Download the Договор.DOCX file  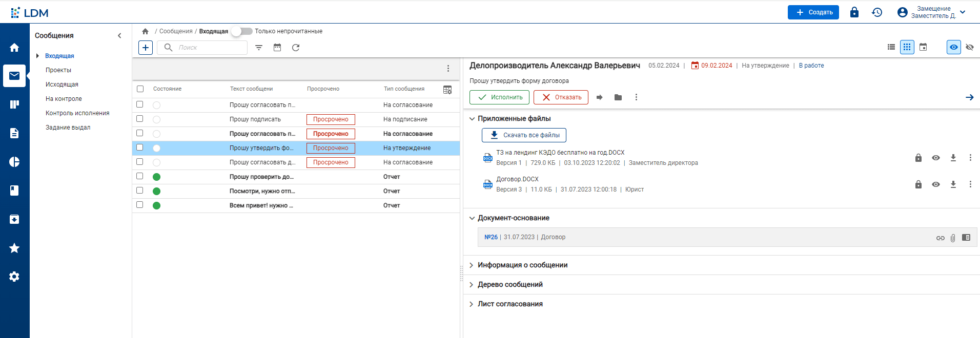[953, 184]
